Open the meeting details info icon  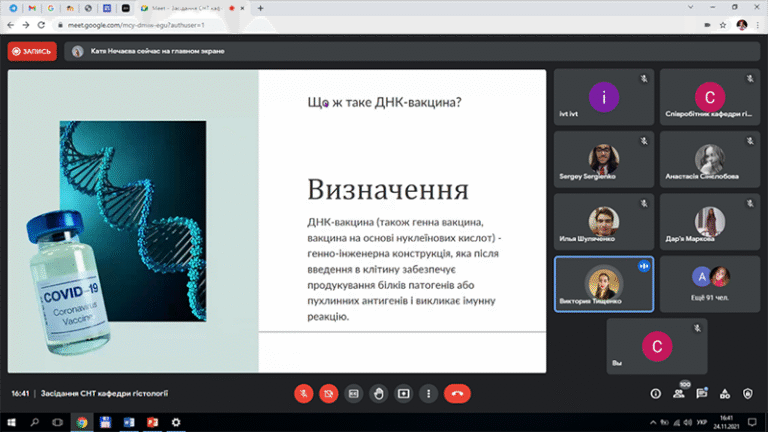656,393
